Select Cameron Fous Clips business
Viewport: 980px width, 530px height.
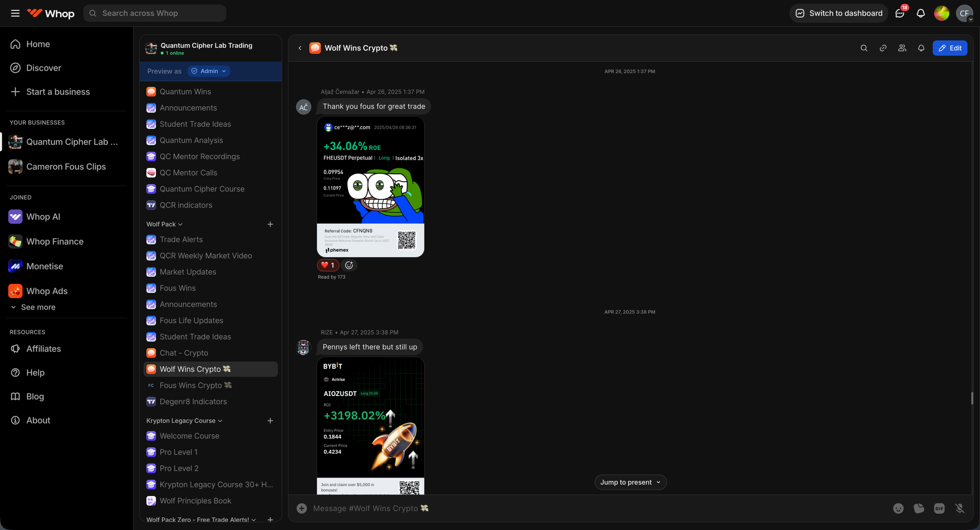[67, 167]
